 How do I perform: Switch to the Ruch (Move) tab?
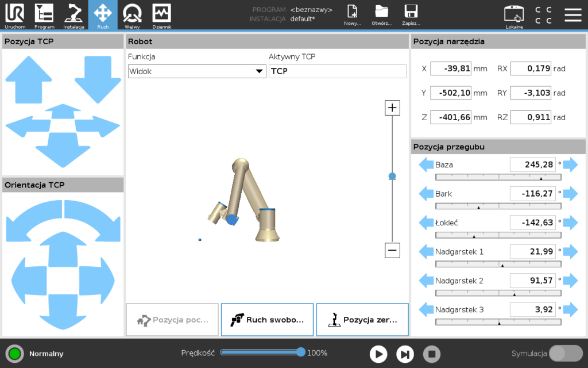point(103,15)
